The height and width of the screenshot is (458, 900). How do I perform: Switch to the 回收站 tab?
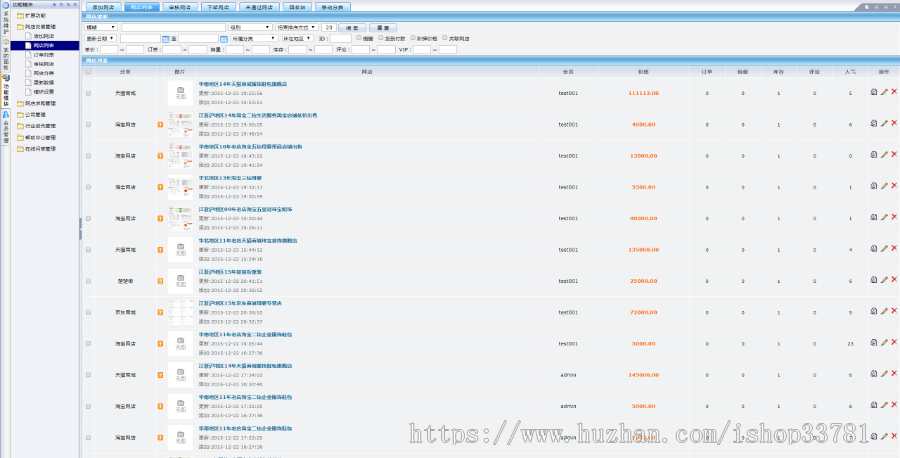pos(297,7)
